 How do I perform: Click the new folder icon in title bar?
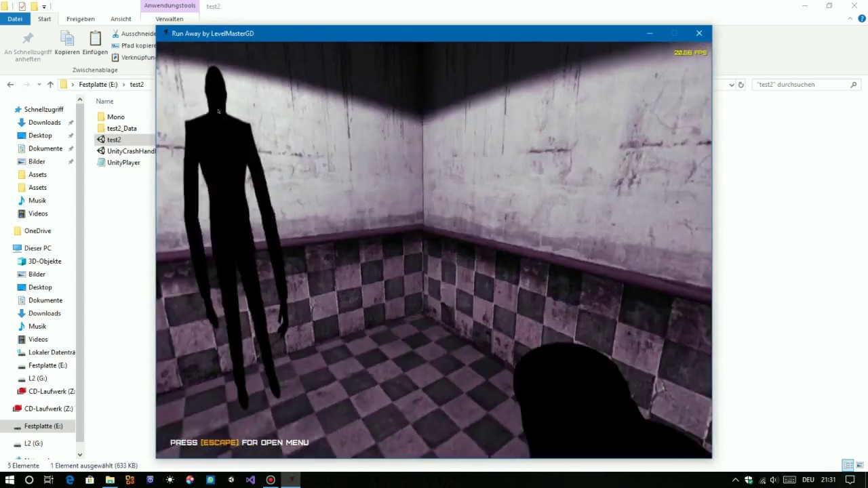coord(34,6)
